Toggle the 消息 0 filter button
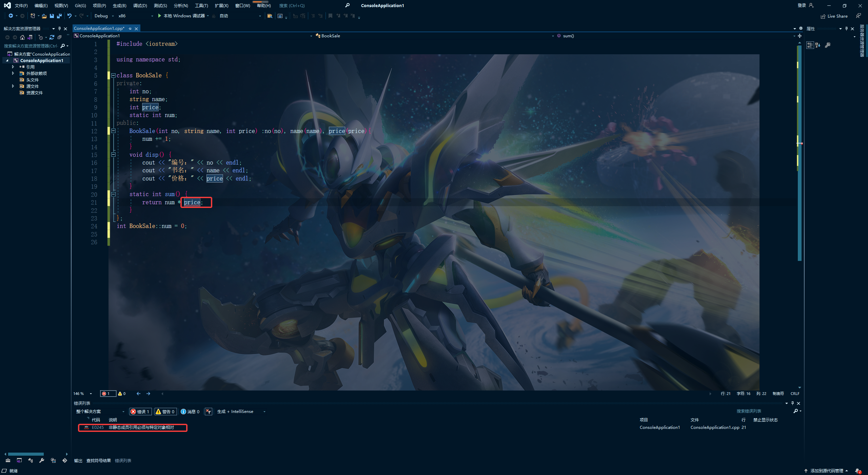 [190, 412]
